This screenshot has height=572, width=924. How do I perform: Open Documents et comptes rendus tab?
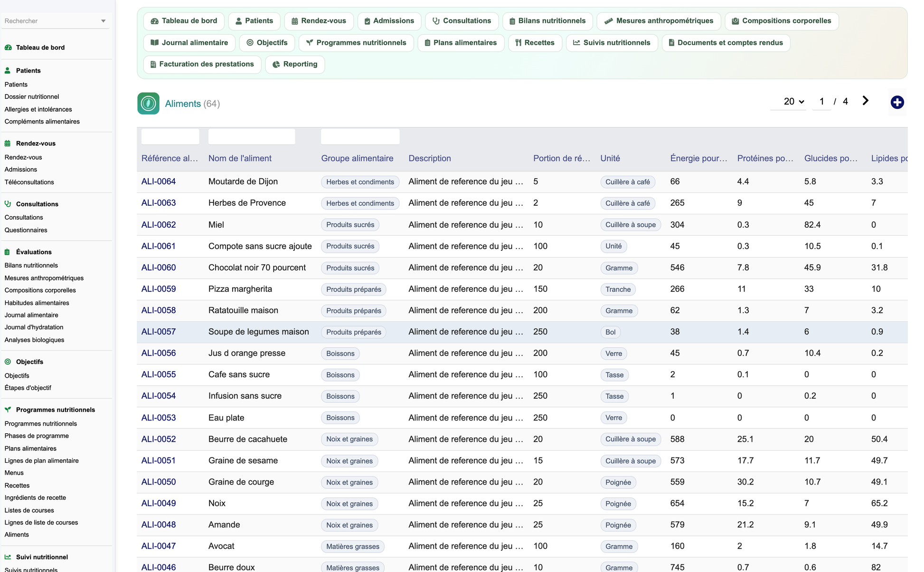pyautogui.click(x=726, y=43)
